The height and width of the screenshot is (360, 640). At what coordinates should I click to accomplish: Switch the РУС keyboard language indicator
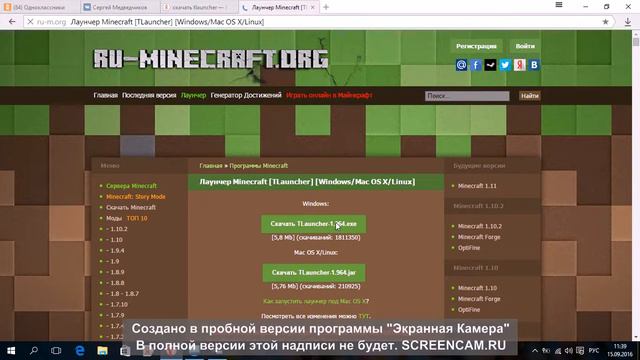pyautogui.click(x=594, y=351)
